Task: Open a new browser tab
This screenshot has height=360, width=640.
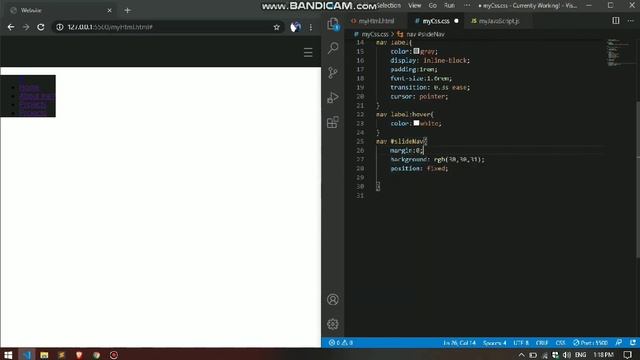Action: coord(127,10)
